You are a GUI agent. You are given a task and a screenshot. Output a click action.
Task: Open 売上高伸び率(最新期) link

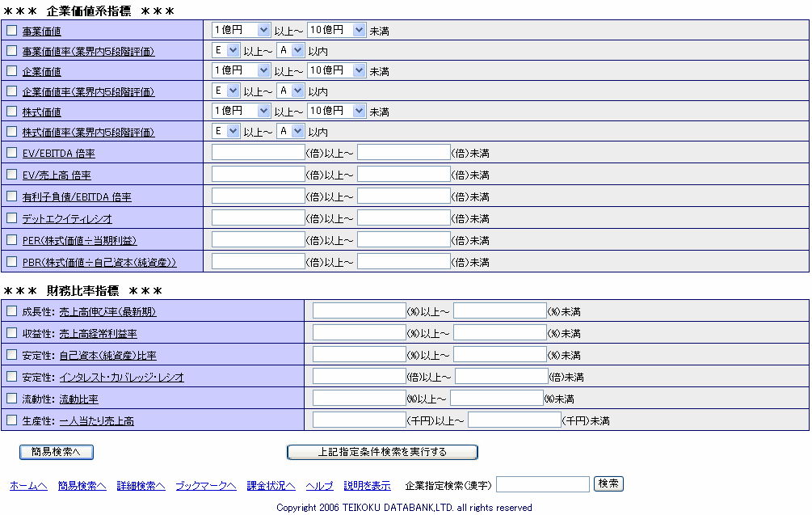pyautogui.click(x=107, y=312)
